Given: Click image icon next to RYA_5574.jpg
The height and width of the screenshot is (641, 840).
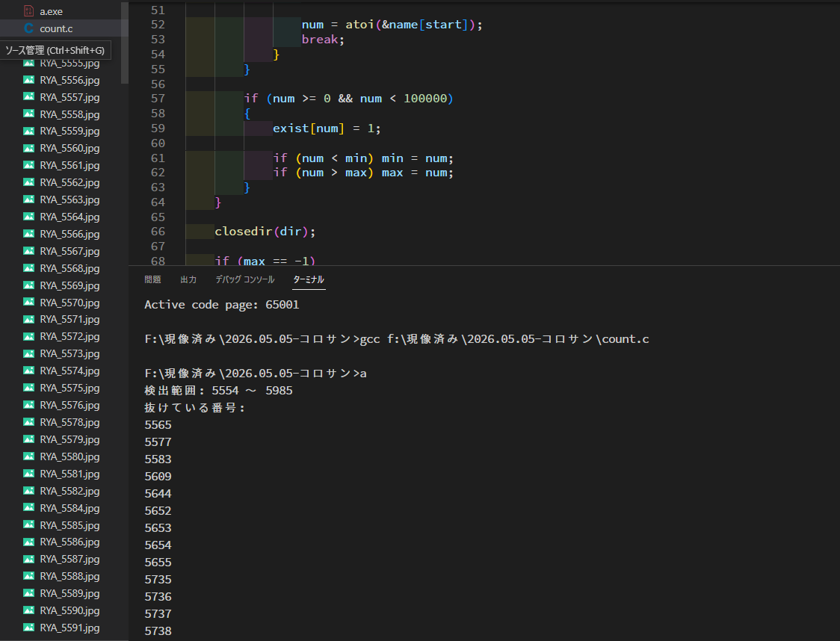Looking at the screenshot, I should (x=29, y=371).
